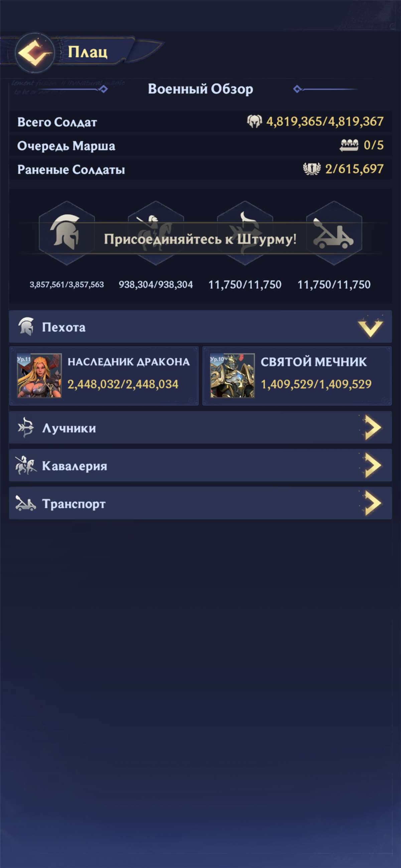Click the Раненые Солдаты row
This screenshot has height=868, width=401.
tap(200, 169)
